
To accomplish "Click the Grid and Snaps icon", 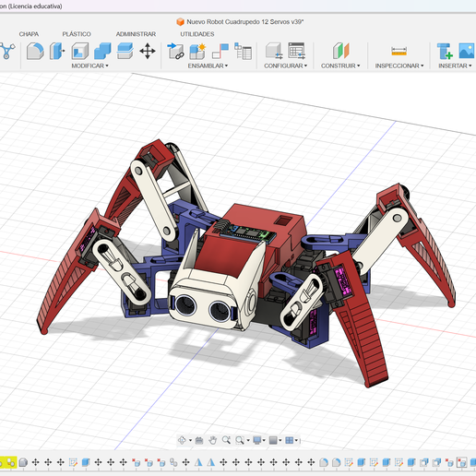I will coord(273,440).
